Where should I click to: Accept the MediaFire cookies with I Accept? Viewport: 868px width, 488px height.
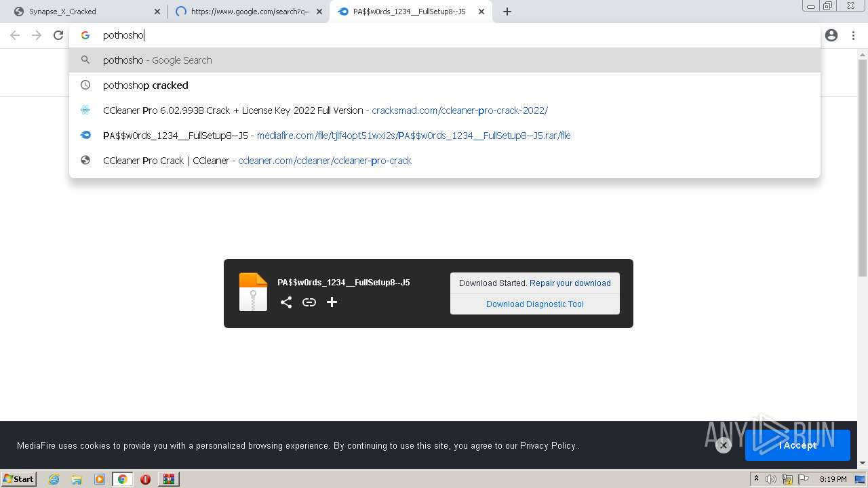[x=797, y=445]
